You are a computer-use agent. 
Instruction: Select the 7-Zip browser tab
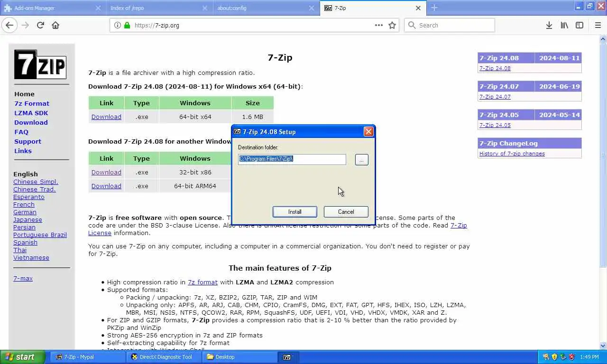(x=373, y=8)
